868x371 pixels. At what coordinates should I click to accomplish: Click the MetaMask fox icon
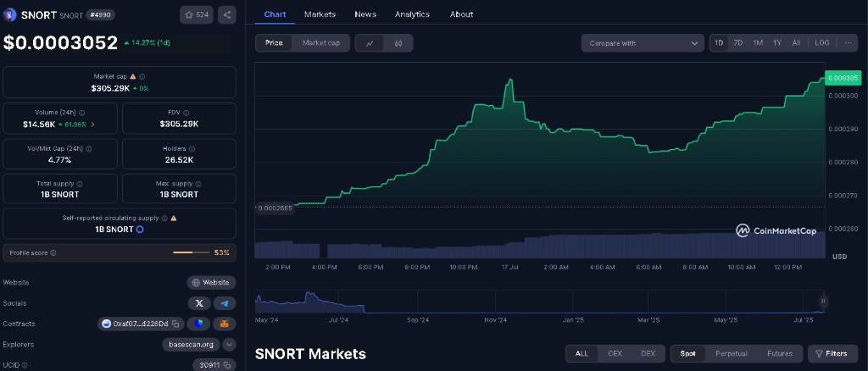point(225,324)
